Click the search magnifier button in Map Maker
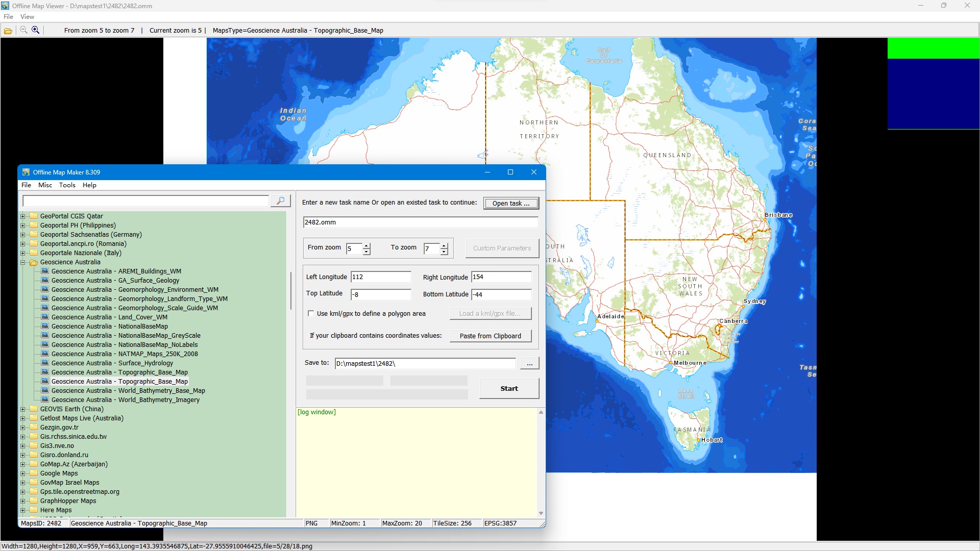This screenshot has height=551, width=980. (281, 201)
